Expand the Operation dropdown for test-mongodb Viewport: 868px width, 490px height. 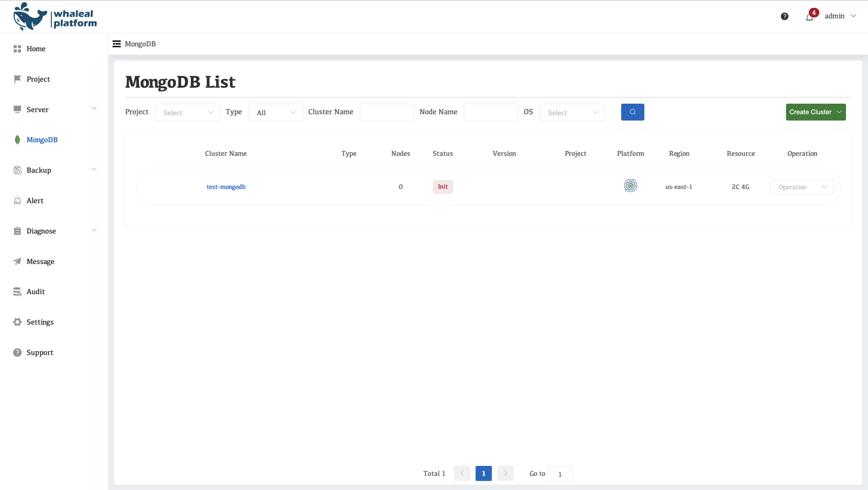point(802,187)
